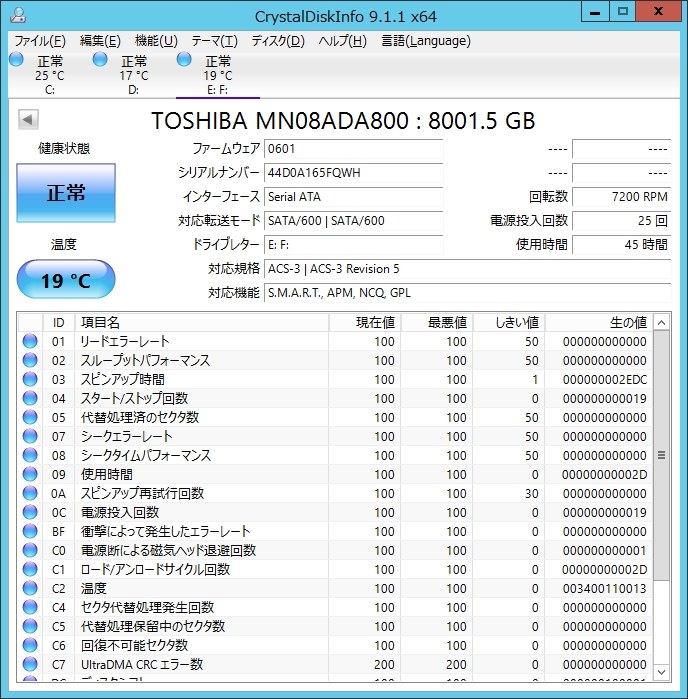
Task: Click the 最悪値 column header
Action: 437,322
